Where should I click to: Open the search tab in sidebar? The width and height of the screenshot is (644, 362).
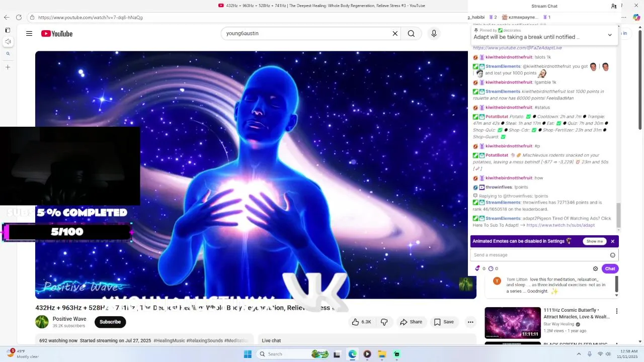pos(8,54)
